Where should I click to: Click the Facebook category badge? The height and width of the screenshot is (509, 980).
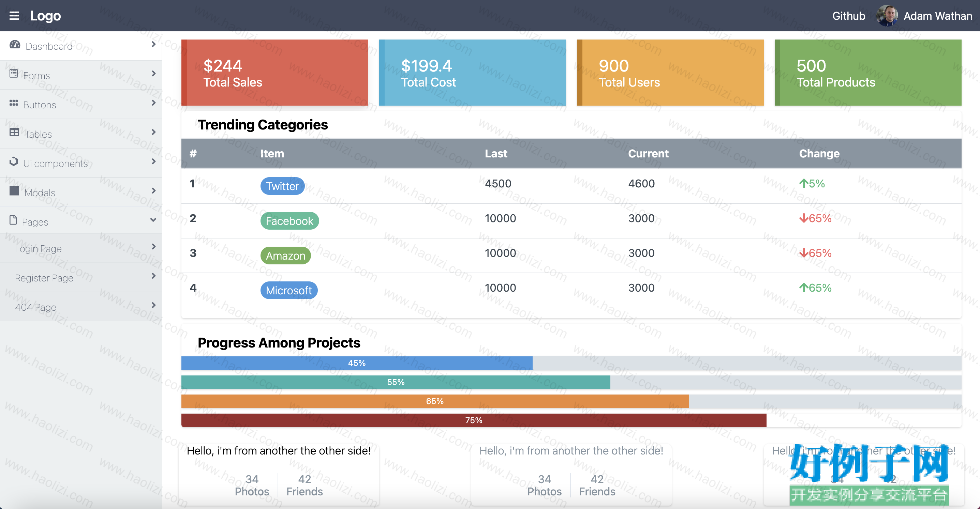[289, 221]
